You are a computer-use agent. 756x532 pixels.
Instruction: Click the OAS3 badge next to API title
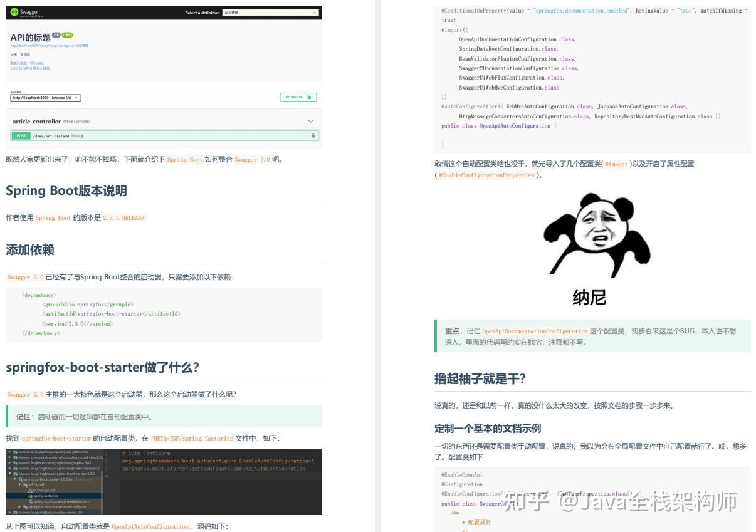[x=66, y=35]
